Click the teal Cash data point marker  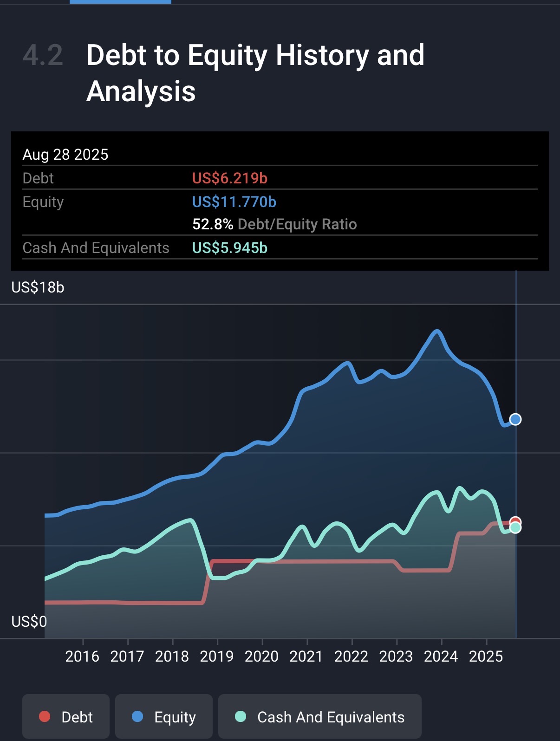pyautogui.click(x=515, y=528)
